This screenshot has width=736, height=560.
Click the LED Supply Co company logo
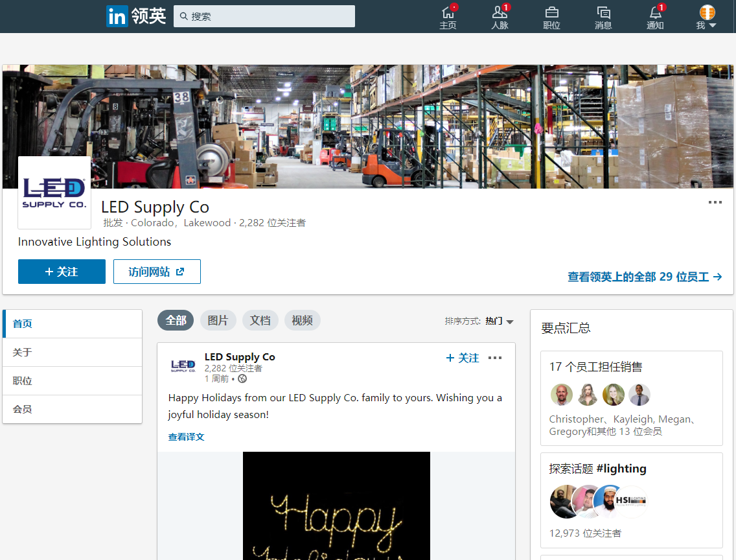[x=54, y=192]
